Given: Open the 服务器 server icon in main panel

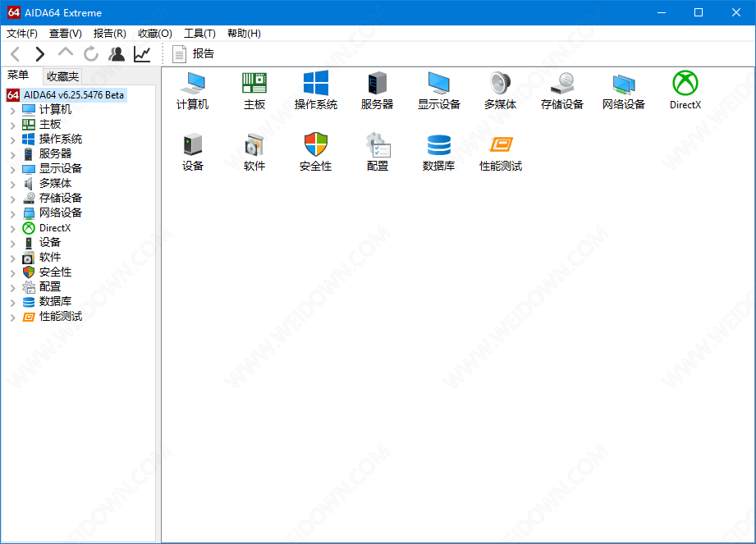Looking at the screenshot, I should pyautogui.click(x=377, y=90).
